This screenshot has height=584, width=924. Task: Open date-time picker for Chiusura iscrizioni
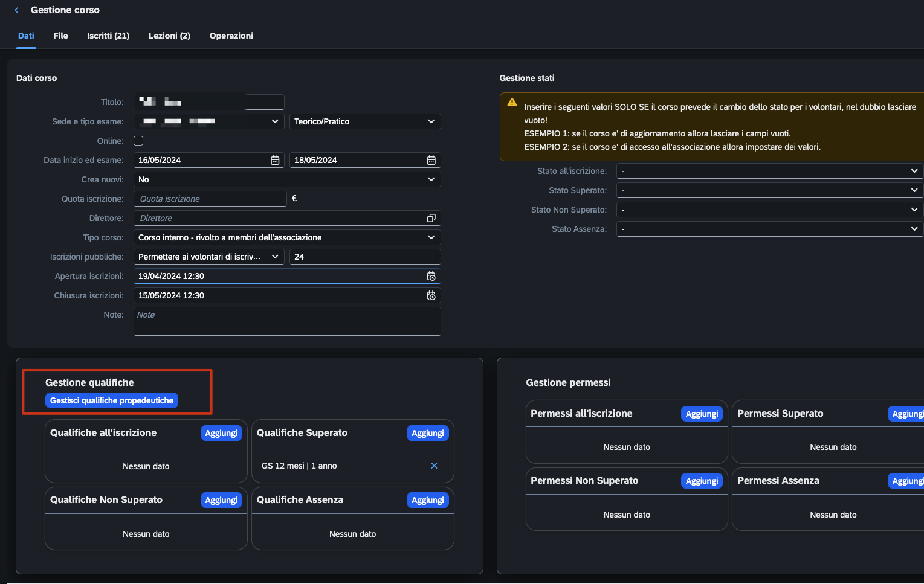tap(431, 295)
